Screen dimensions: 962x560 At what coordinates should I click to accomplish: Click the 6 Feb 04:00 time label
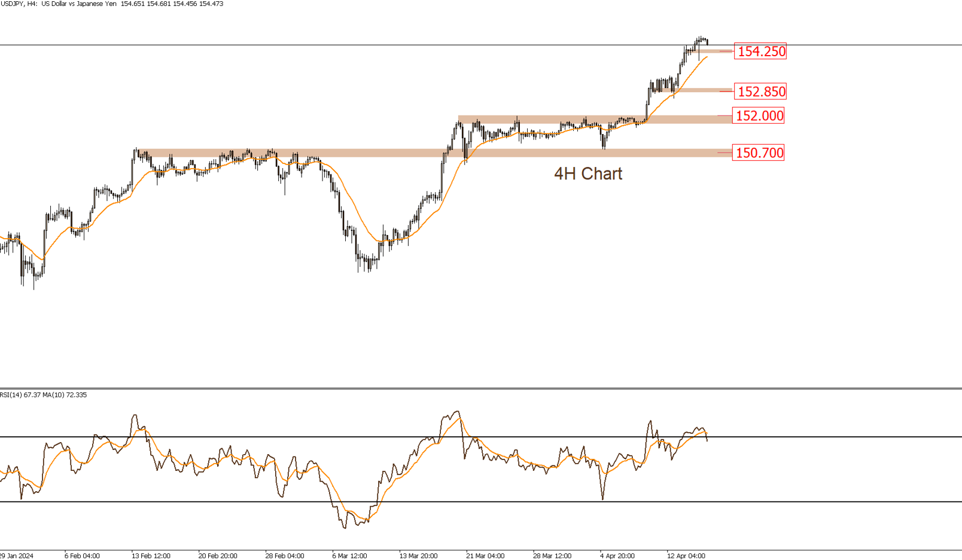click(x=82, y=556)
